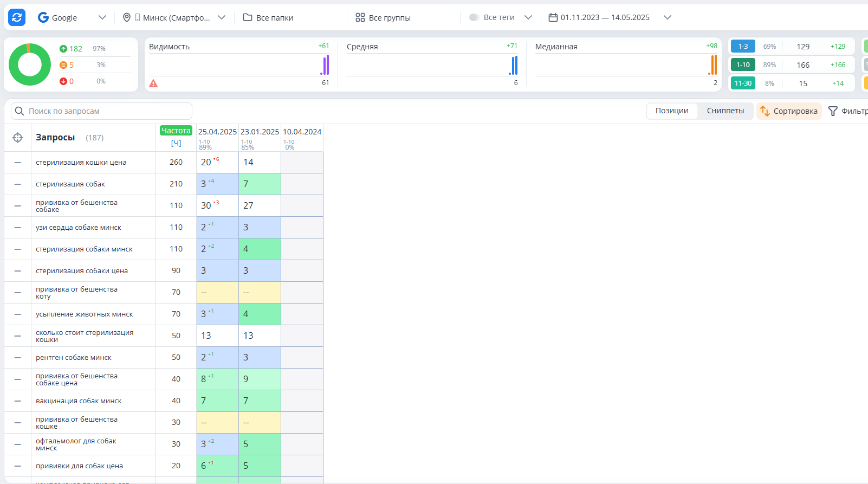
Task: Click position 27 for прививка от бешенства собаке
Action: [x=248, y=205]
